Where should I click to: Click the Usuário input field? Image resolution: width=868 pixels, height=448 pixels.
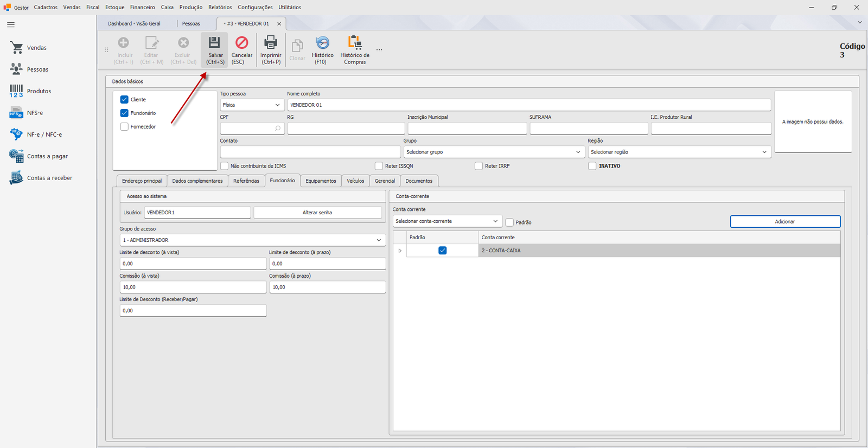[197, 213]
